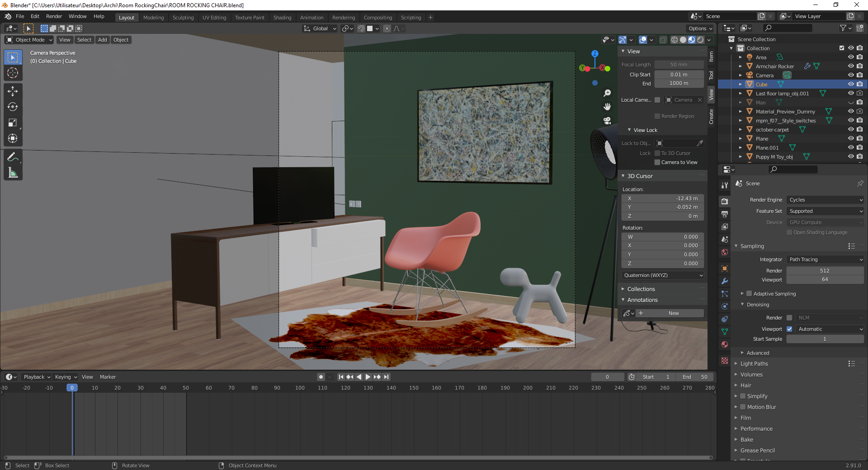868x470 pixels.
Task: Click the play animation button
Action: 368,377
